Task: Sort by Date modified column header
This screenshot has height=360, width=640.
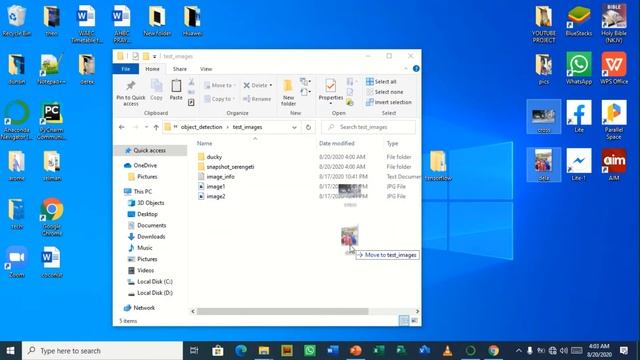Action: click(337, 143)
